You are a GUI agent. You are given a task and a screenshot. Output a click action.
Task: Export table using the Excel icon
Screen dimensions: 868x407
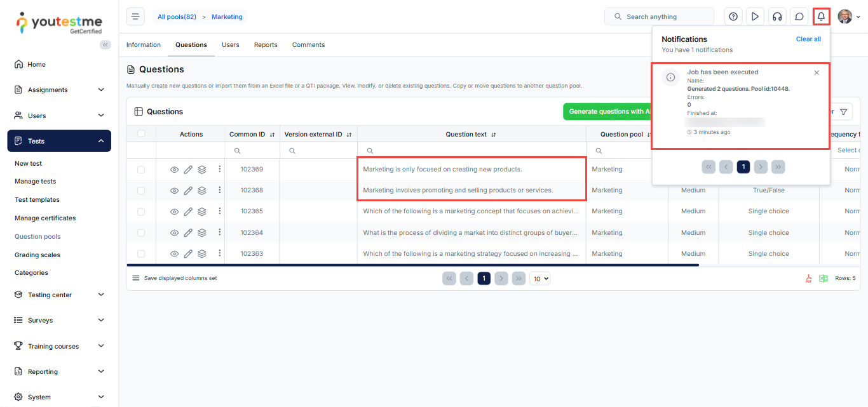point(823,278)
